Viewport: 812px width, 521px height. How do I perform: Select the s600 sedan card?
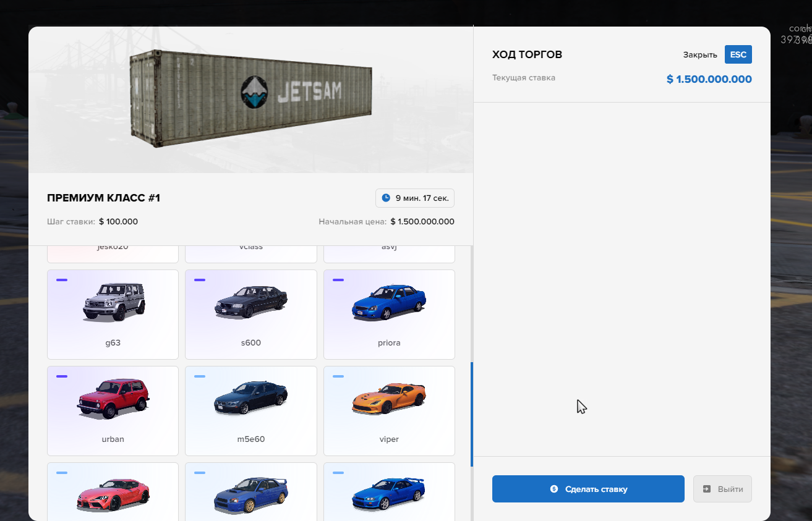[x=251, y=315]
